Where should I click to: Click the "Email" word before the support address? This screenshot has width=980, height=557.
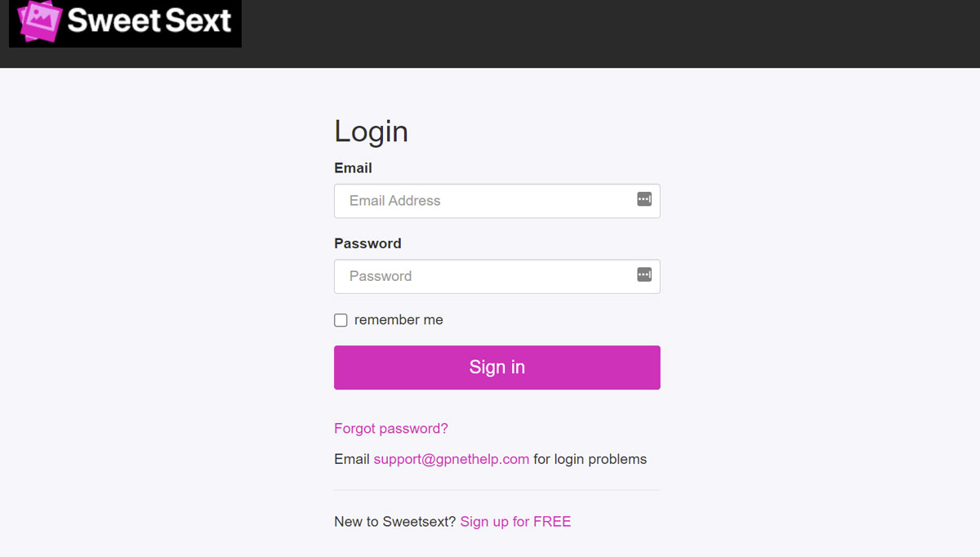point(351,459)
